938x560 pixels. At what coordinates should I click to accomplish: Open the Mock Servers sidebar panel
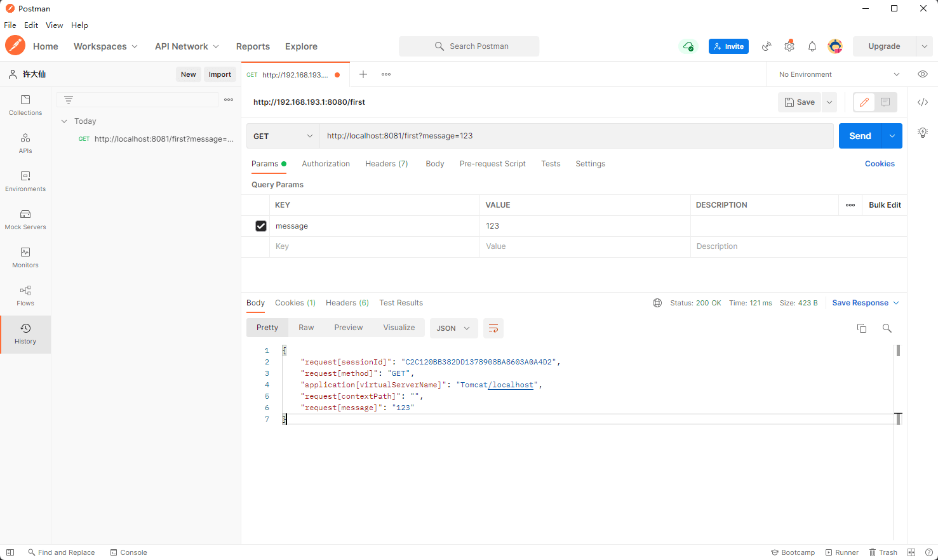pyautogui.click(x=25, y=220)
